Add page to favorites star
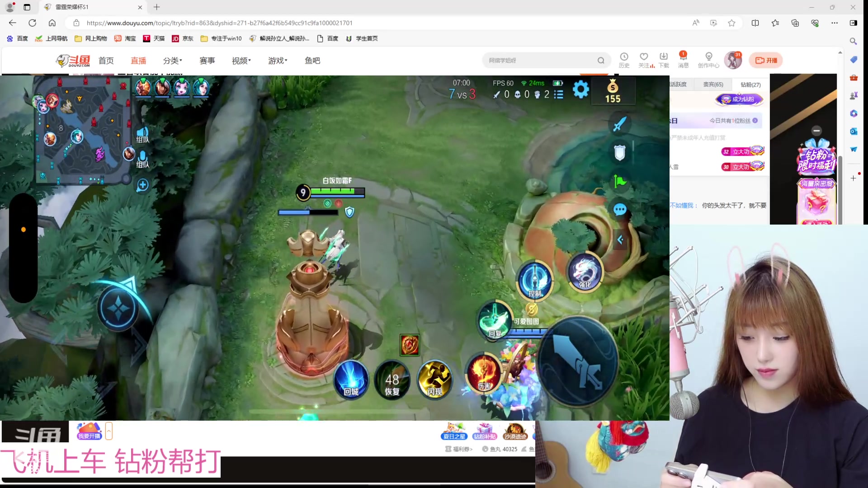Screen dimensions: 868x488 731,23
